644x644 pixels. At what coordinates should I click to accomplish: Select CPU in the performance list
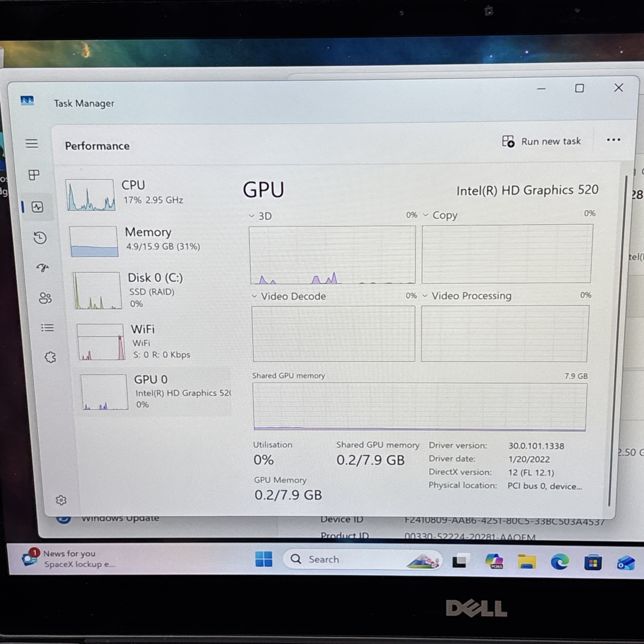click(x=147, y=194)
